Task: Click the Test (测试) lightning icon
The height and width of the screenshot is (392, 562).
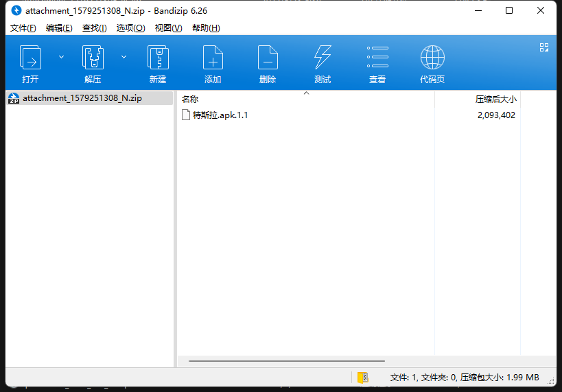Action: (x=323, y=58)
